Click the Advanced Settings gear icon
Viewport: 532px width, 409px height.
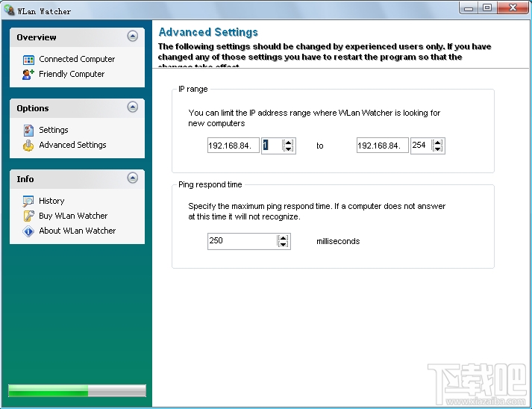28,146
